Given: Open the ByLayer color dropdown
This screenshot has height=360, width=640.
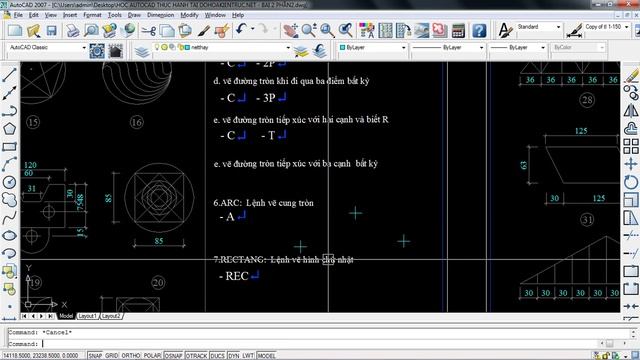Looking at the screenshot, I should pyautogui.click(x=372, y=47).
